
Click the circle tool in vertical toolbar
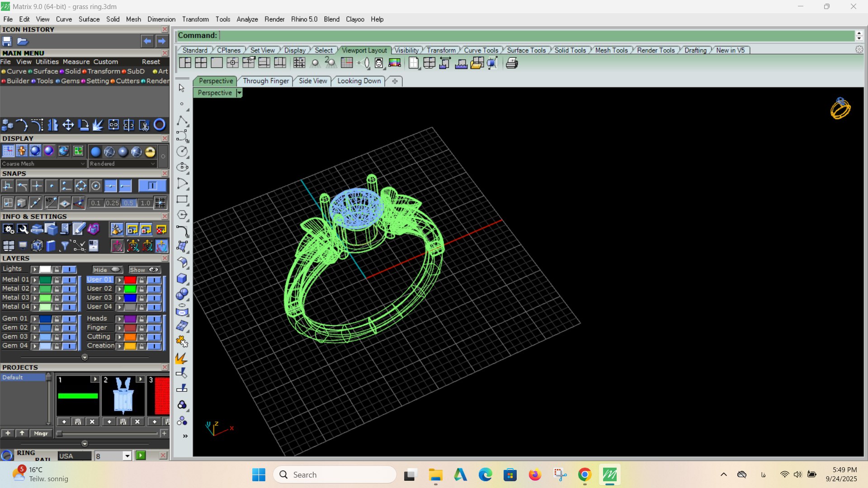[x=182, y=151]
